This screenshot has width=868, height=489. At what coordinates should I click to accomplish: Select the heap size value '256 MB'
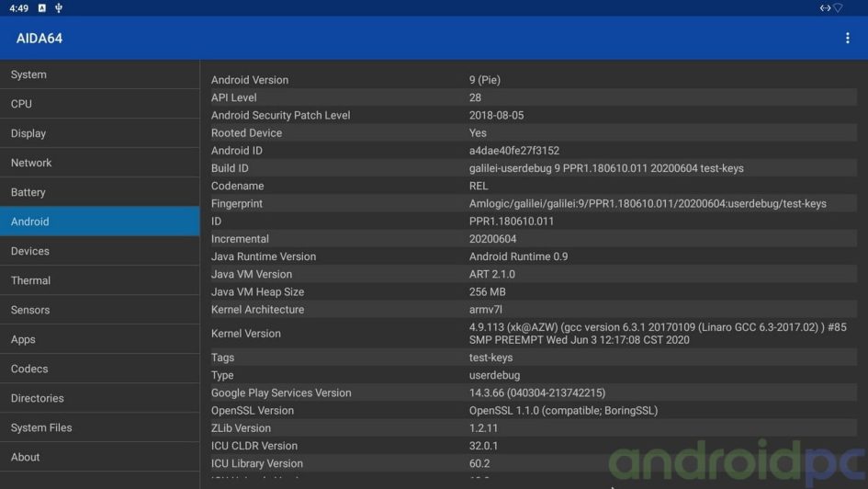[x=487, y=292]
